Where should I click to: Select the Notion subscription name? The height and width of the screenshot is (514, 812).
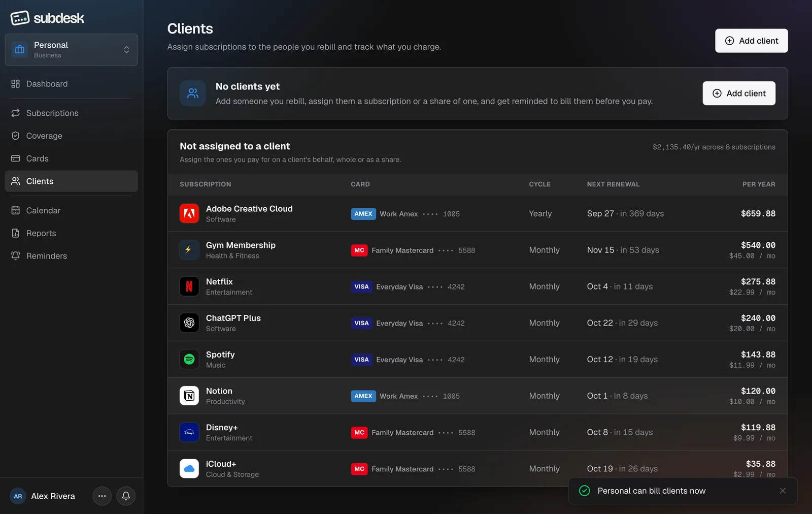click(219, 391)
